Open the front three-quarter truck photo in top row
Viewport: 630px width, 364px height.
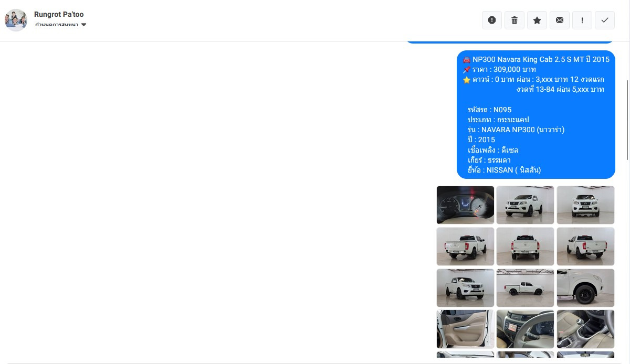tap(525, 205)
